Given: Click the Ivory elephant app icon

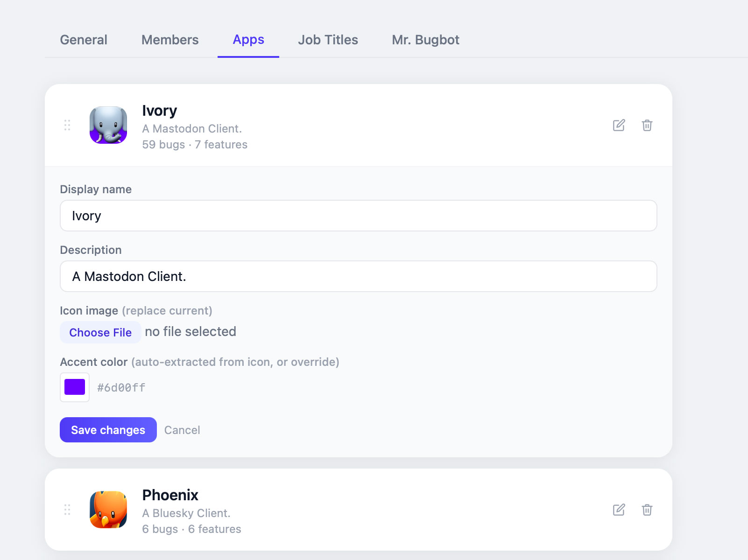Looking at the screenshot, I should tap(108, 125).
